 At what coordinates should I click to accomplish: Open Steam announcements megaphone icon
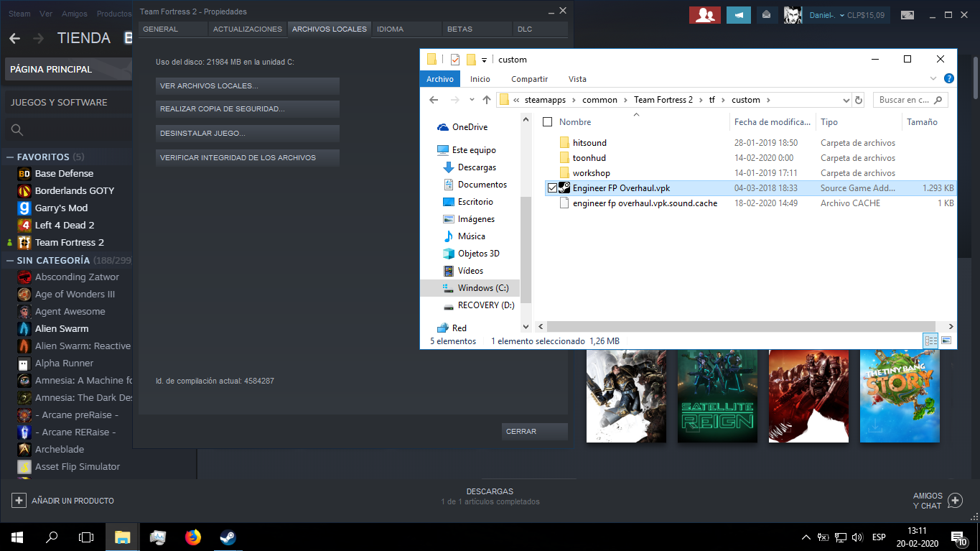[738, 15]
